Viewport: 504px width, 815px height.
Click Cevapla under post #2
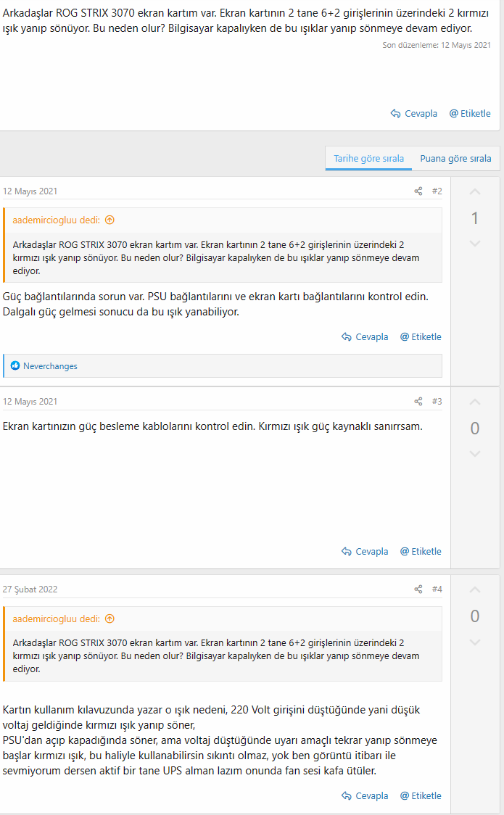365,337
